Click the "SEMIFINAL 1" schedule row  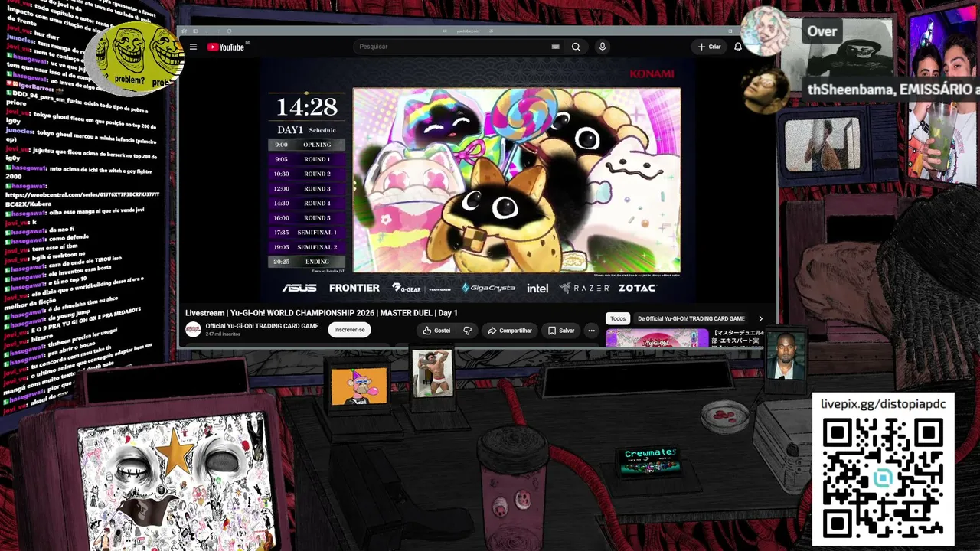(306, 232)
